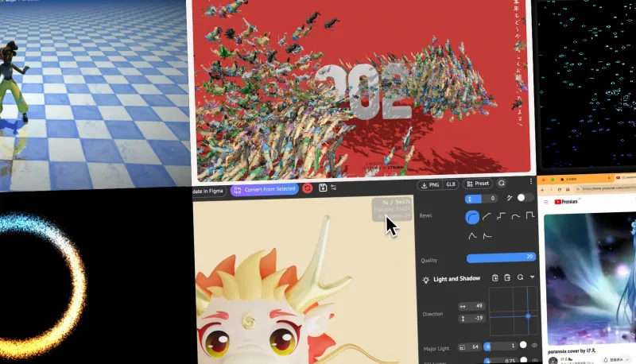Click the render stats overlay in preview

coord(392,209)
